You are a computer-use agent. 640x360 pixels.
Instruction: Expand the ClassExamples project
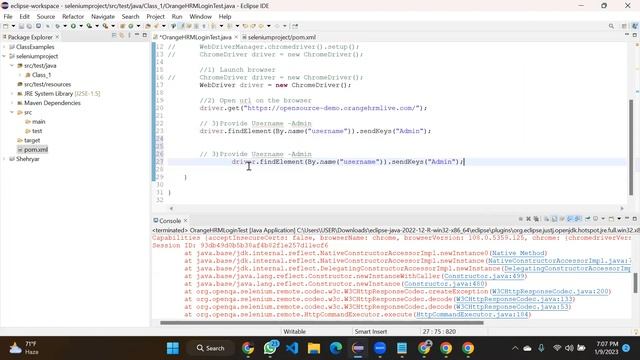[4, 47]
